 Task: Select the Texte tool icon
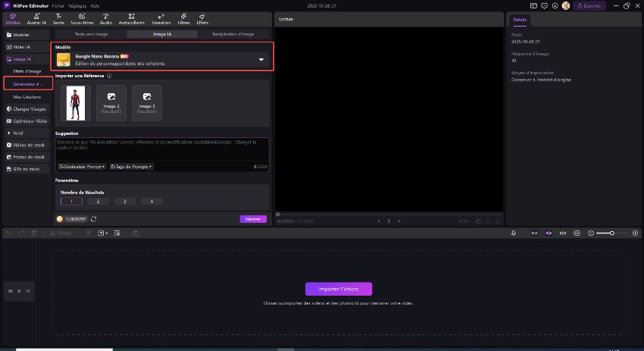[x=57, y=18]
